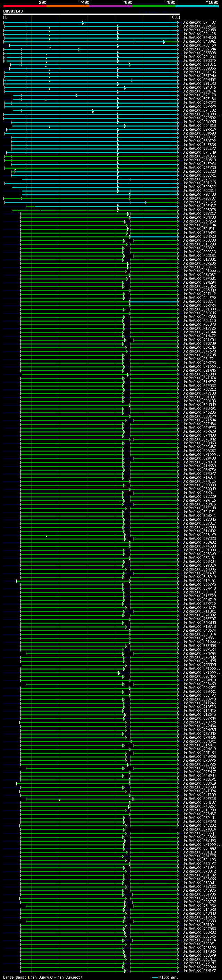Select label UniRef100_B8KEN5

(199, 347)
